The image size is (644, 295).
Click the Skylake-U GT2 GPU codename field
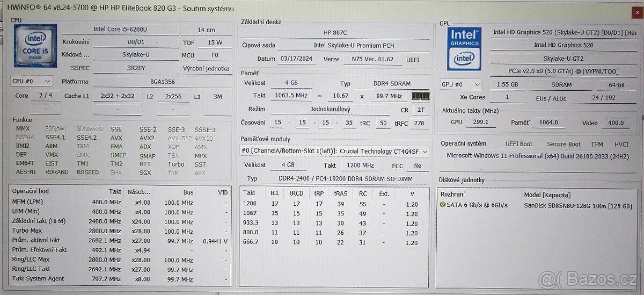(x=563, y=58)
